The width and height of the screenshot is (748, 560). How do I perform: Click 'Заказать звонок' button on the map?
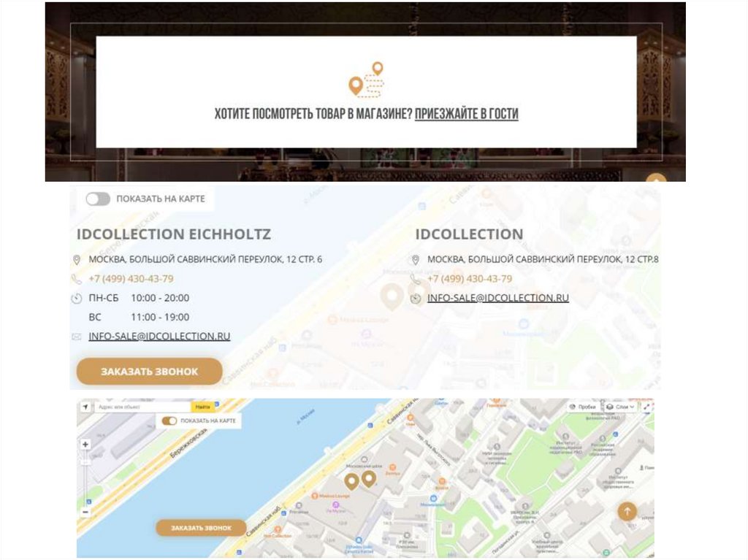[201, 528]
